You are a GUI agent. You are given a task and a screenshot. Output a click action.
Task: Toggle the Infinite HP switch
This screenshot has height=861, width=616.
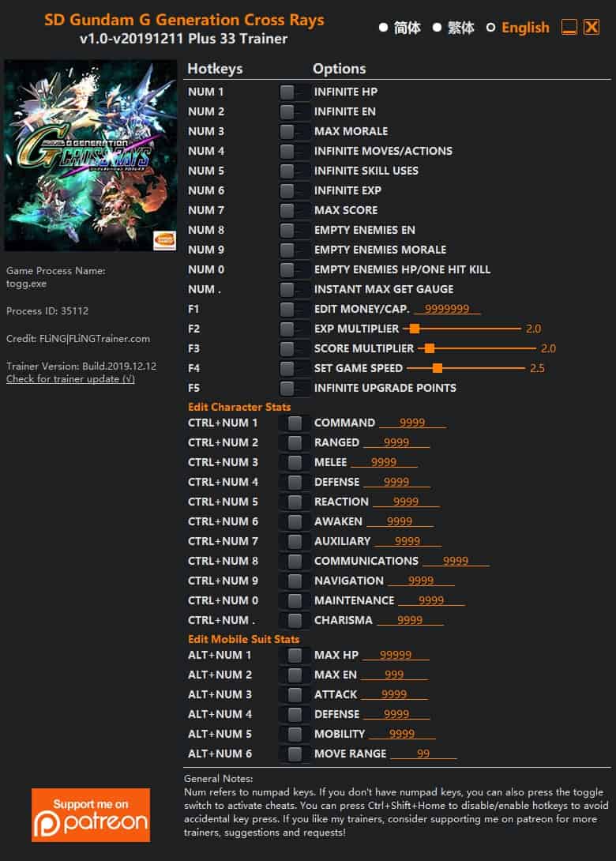coord(295,92)
